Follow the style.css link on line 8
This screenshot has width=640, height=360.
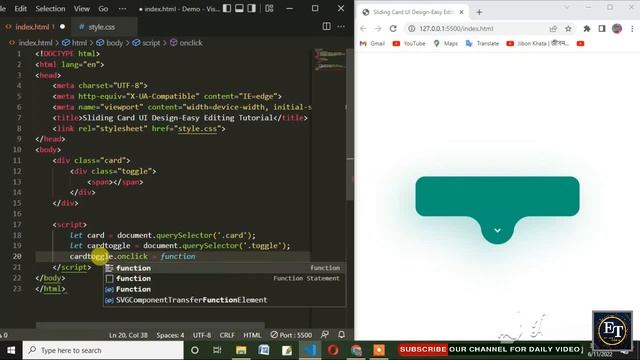pos(197,129)
